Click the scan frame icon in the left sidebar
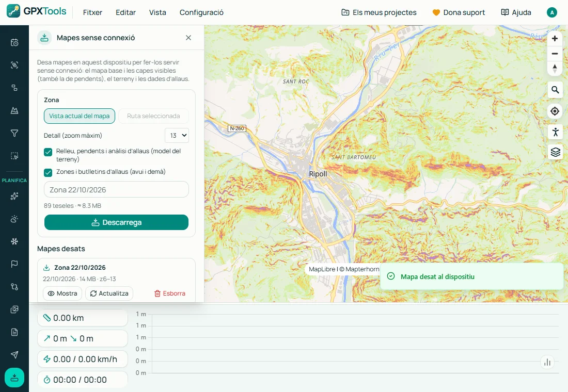 click(x=14, y=65)
